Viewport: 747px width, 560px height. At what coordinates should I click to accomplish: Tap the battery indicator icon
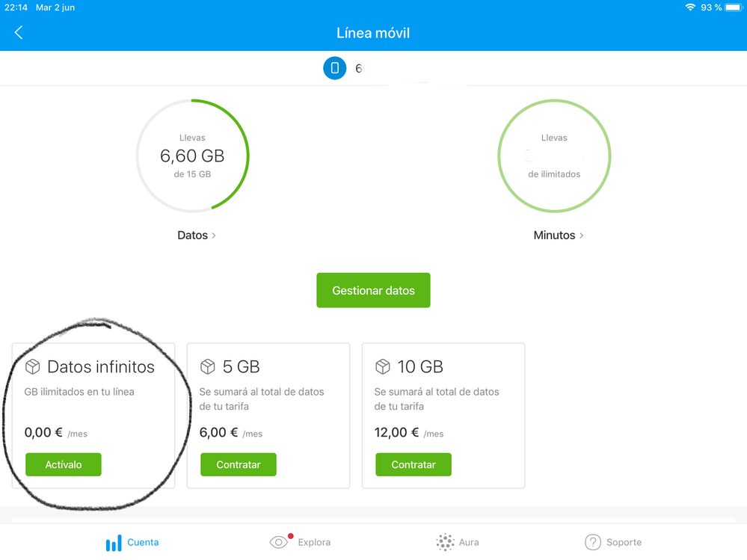coord(734,7)
